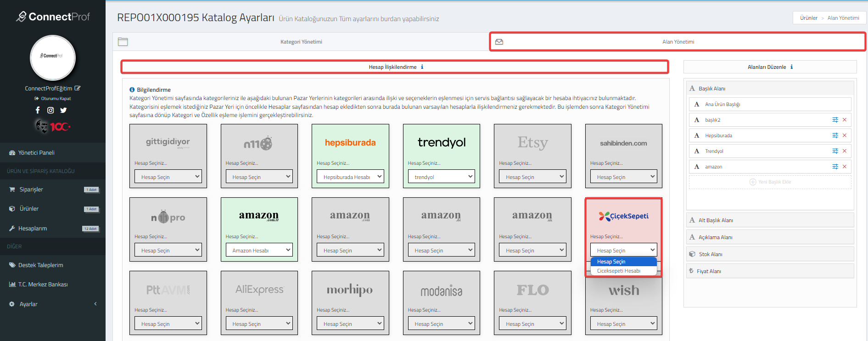Screen dimensions: 868x341
Task: Open account dropdown under gittigidiyor
Action: pyautogui.click(x=168, y=177)
